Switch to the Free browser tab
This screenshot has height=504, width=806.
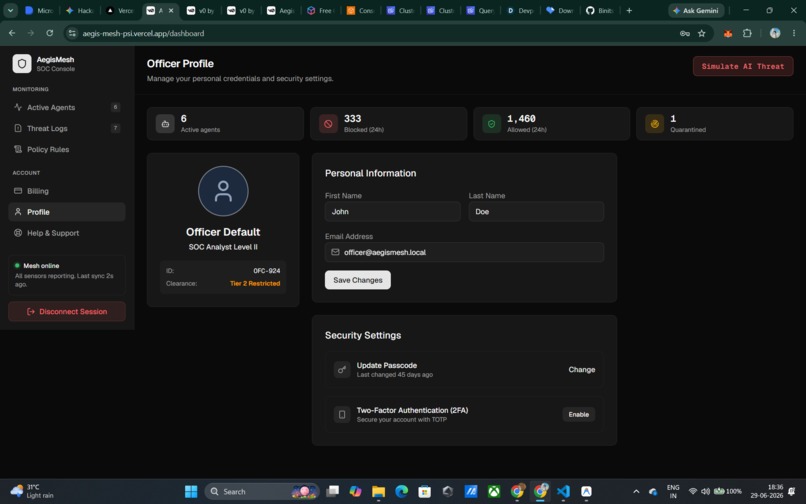coord(321,10)
